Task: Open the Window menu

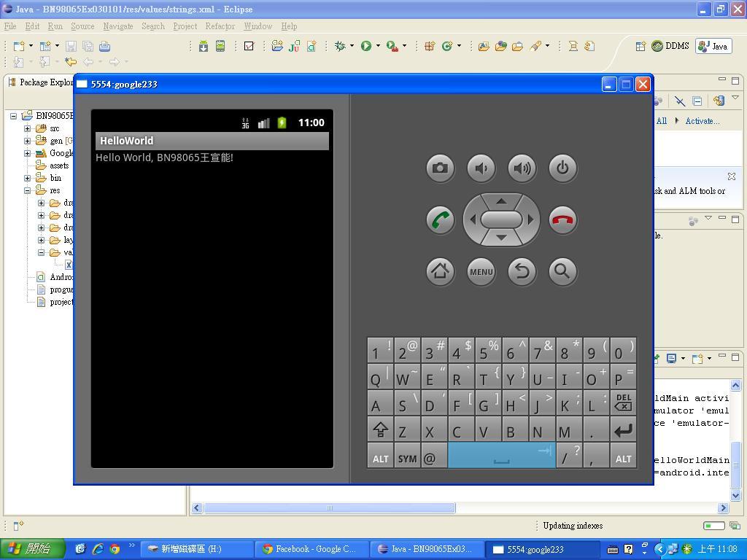Action: click(x=258, y=26)
